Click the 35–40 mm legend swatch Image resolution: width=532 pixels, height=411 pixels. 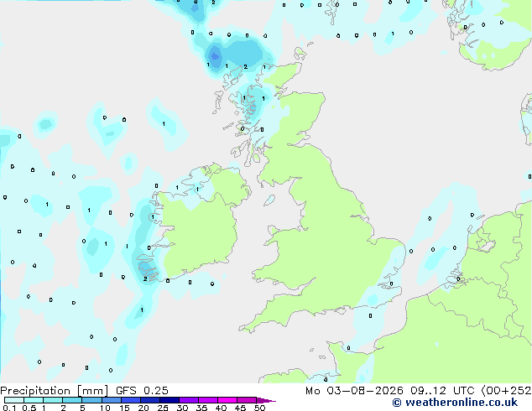coord(208,400)
